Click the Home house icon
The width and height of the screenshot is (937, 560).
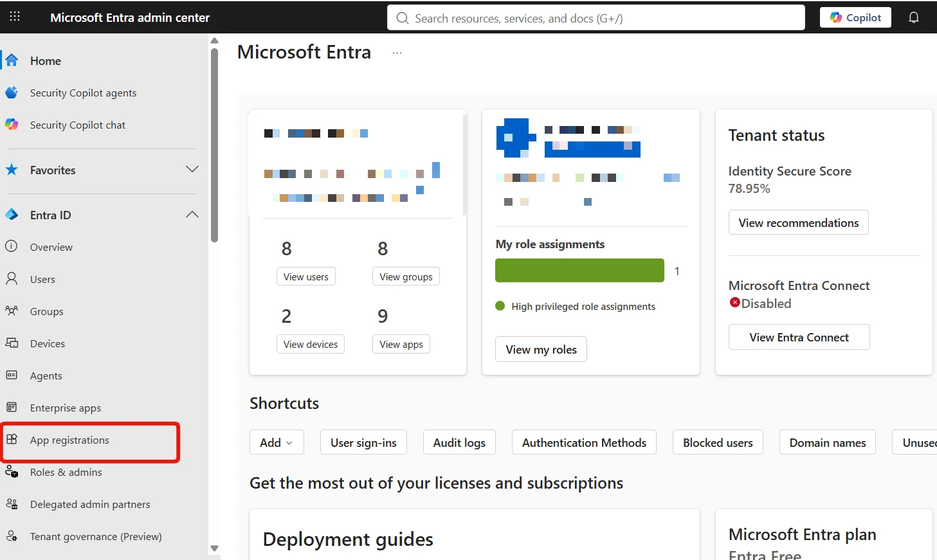click(12, 60)
